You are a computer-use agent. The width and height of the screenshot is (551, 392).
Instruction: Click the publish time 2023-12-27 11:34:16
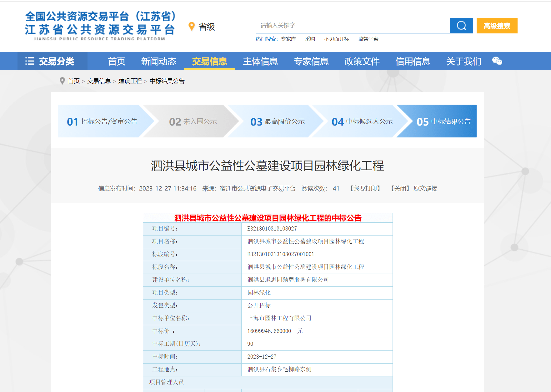click(x=168, y=188)
